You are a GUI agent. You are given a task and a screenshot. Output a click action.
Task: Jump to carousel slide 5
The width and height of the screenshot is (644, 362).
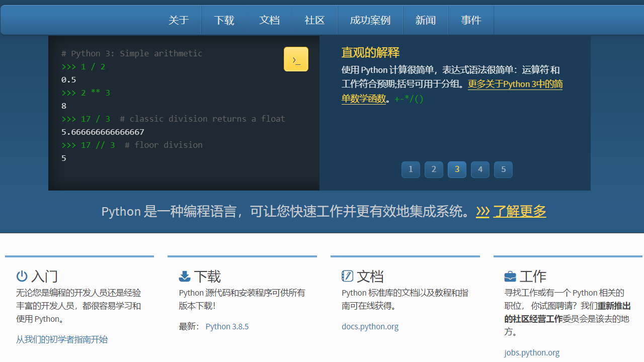pos(503,169)
